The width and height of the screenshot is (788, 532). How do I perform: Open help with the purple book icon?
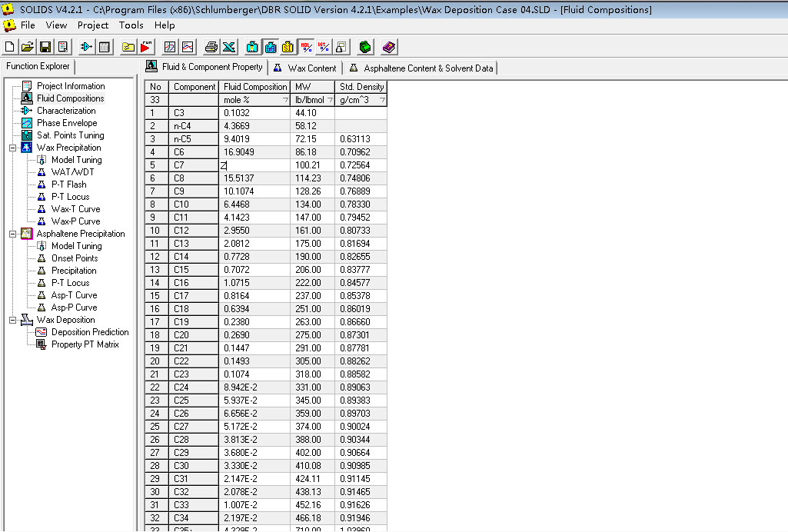pos(389,47)
